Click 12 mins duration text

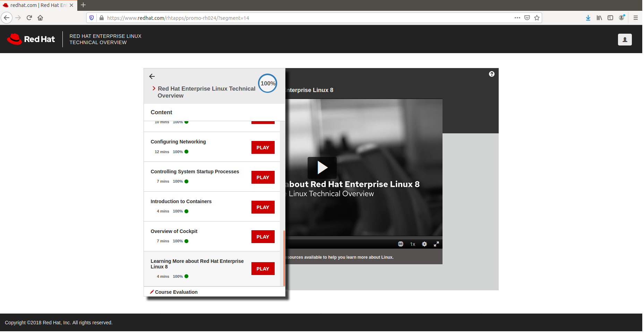click(x=162, y=152)
